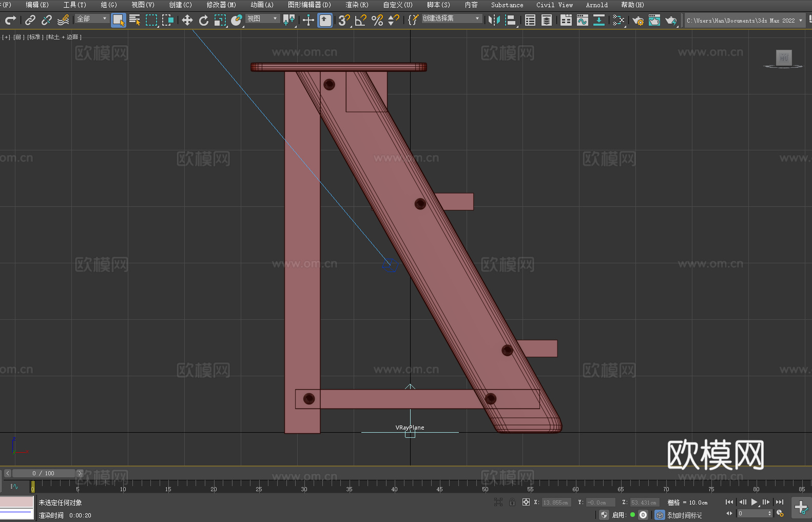This screenshot has height=522, width=812.
Task: Open Edit Named Selection Sets icon
Action: pos(413,20)
